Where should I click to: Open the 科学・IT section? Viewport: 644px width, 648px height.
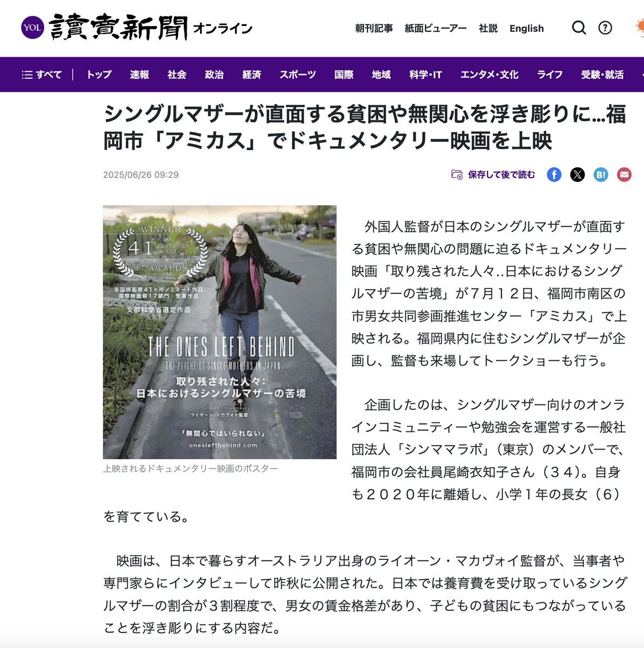point(425,75)
